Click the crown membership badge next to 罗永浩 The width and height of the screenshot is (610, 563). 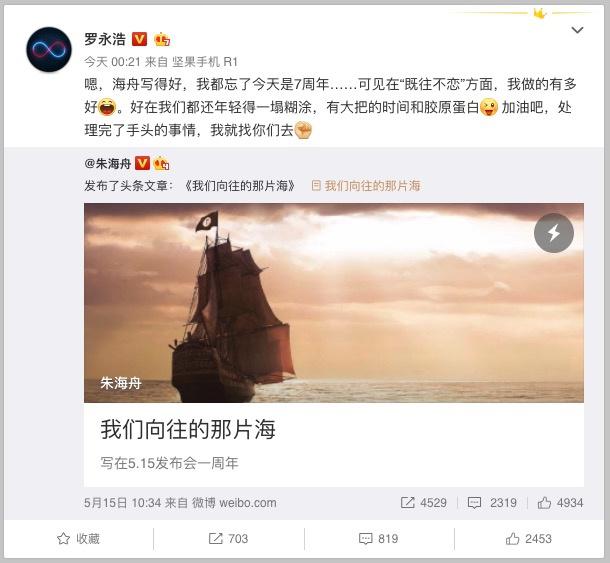pos(162,39)
